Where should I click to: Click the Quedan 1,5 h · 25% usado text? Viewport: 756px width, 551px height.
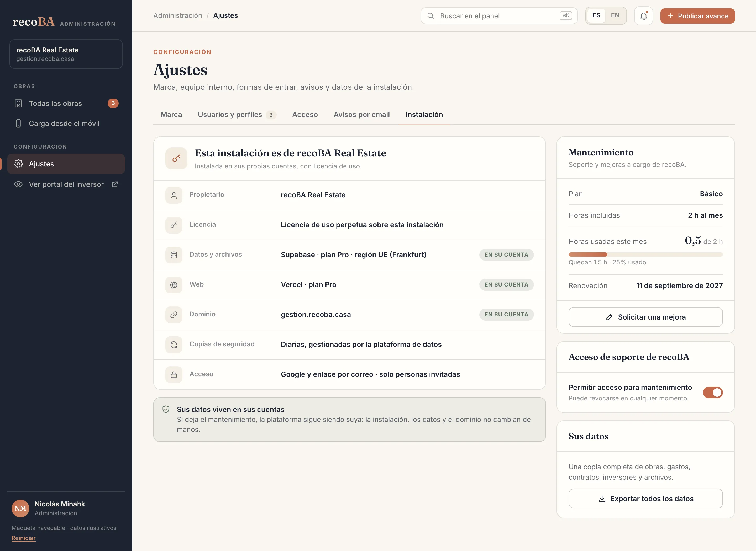pyautogui.click(x=607, y=262)
